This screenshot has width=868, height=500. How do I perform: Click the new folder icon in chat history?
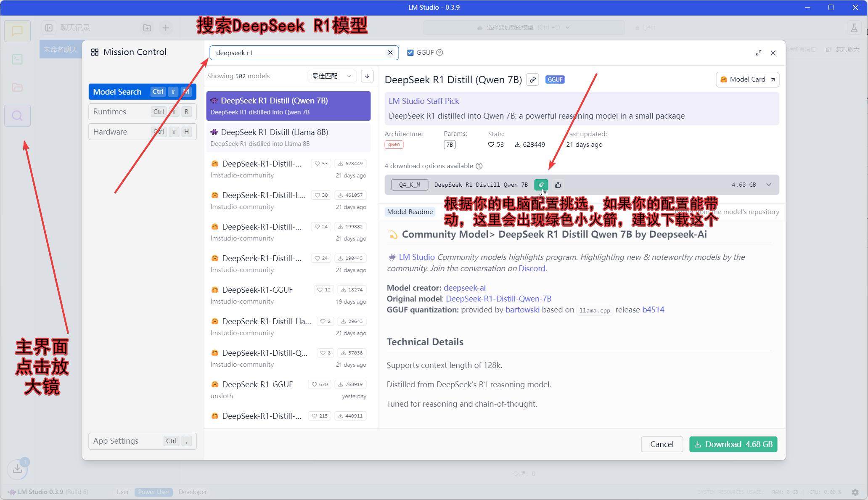pos(147,28)
